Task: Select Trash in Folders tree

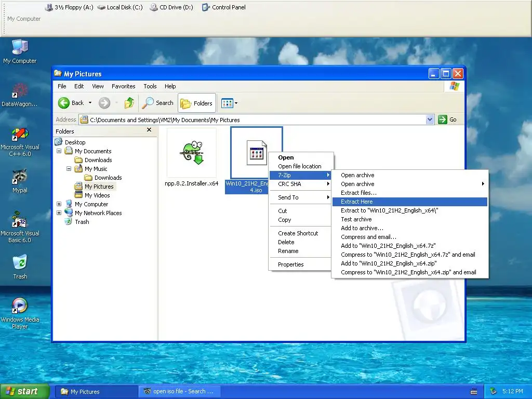Action: pyautogui.click(x=77, y=221)
